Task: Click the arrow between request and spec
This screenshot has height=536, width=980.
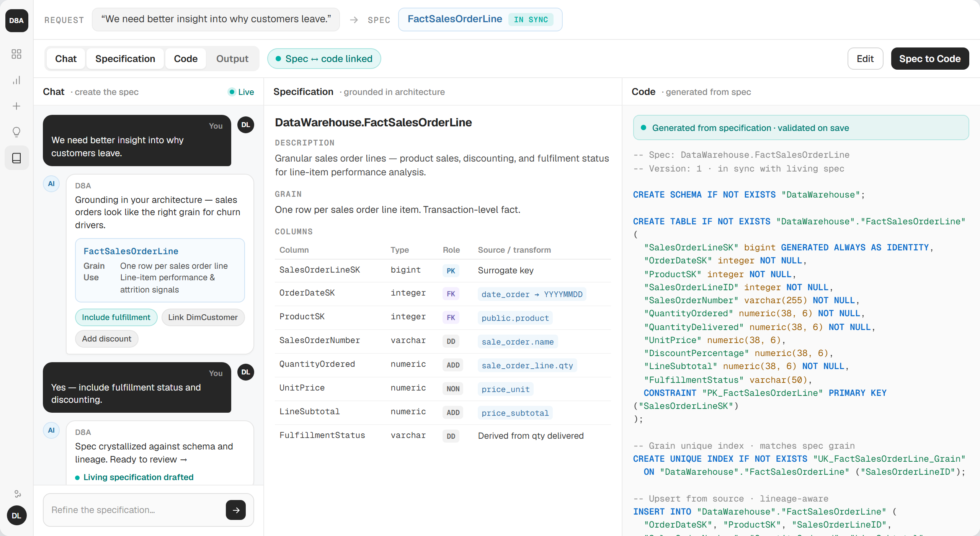Action: tap(354, 20)
